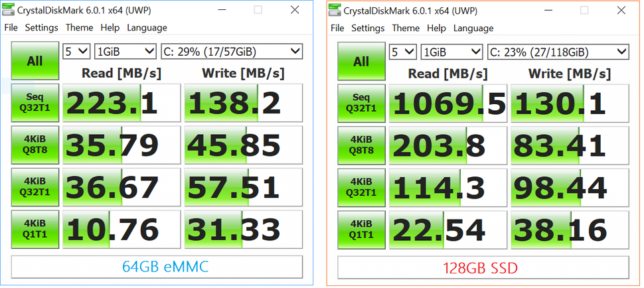Click 4KiB Q32T1 write result 57.51
The width and height of the screenshot is (644, 288).
click(x=244, y=187)
